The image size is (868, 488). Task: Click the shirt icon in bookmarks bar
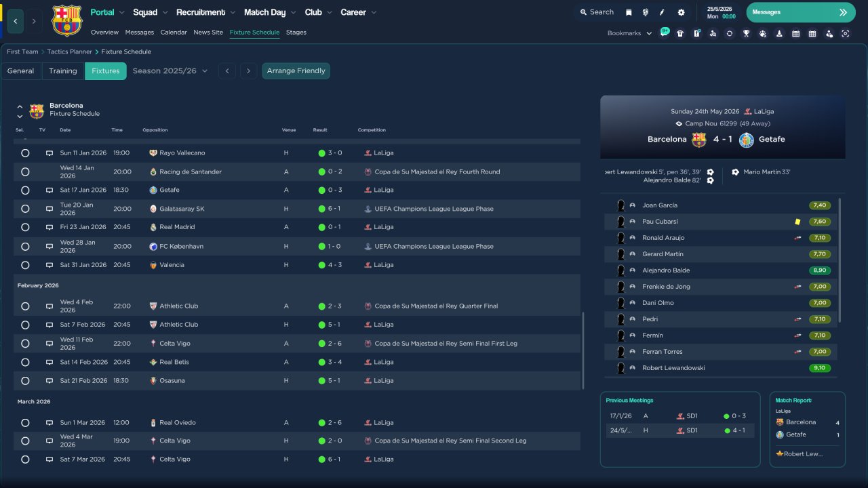[x=680, y=33]
